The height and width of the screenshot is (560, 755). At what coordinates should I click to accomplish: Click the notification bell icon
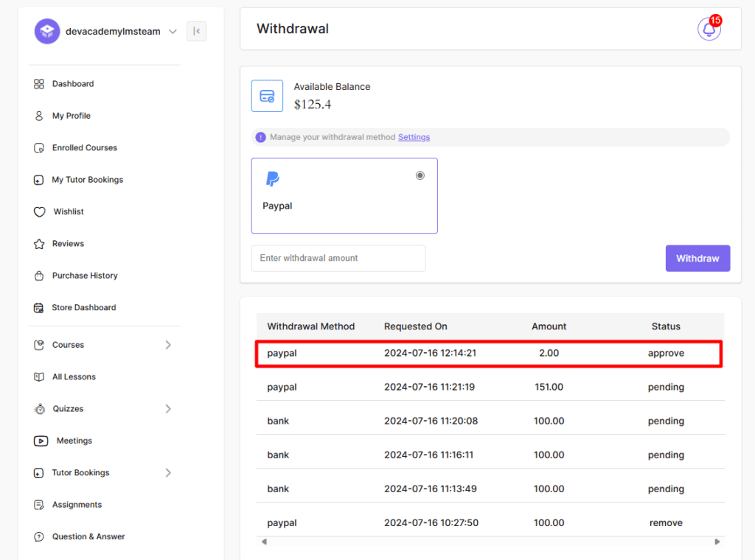709,29
